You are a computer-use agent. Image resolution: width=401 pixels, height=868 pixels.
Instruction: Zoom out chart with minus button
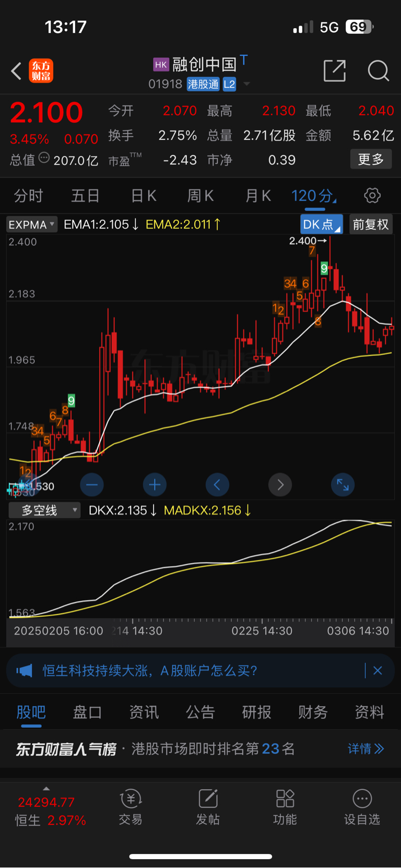click(92, 485)
